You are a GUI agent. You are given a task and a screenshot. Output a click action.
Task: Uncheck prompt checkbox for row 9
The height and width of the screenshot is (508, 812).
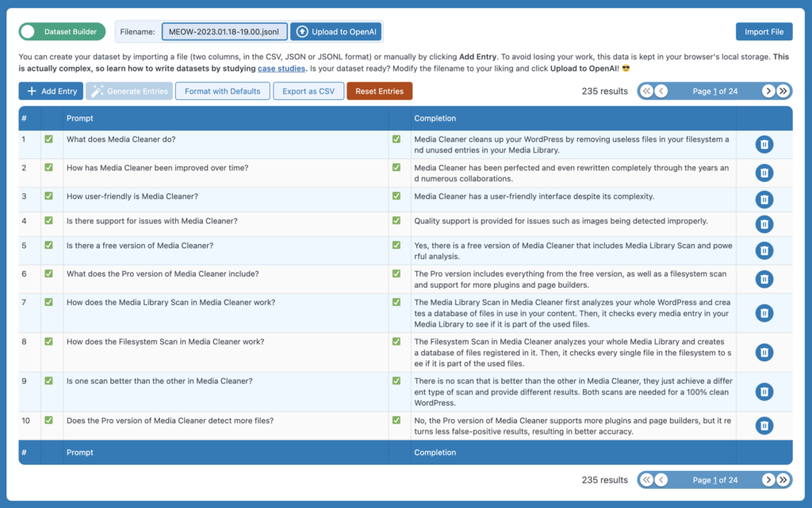click(x=48, y=380)
